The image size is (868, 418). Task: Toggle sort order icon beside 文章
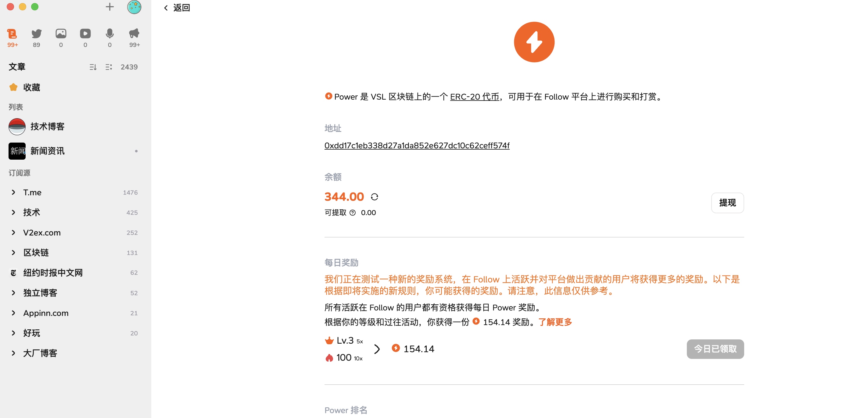[93, 67]
